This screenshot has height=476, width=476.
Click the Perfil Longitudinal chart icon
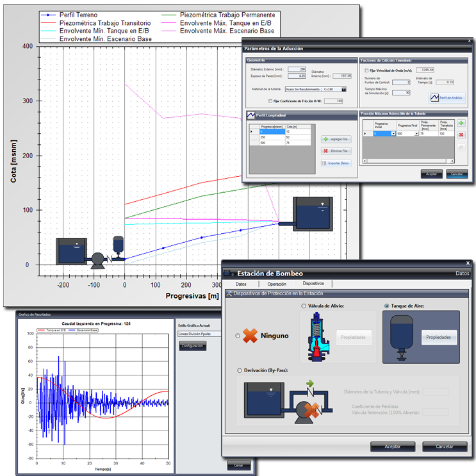pyautogui.click(x=250, y=115)
